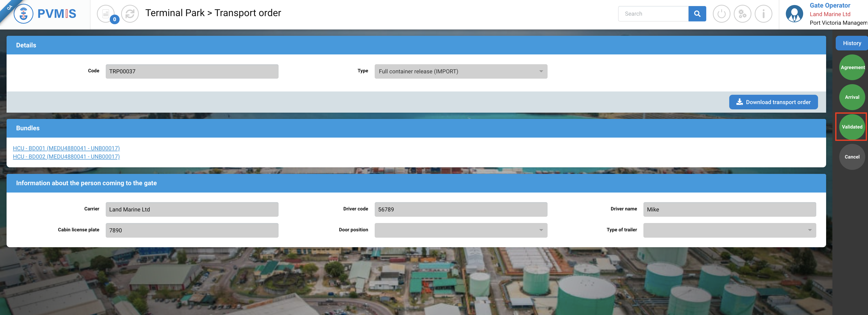Click the info icon in header
Image resolution: width=868 pixels, height=315 pixels.
(x=763, y=14)
